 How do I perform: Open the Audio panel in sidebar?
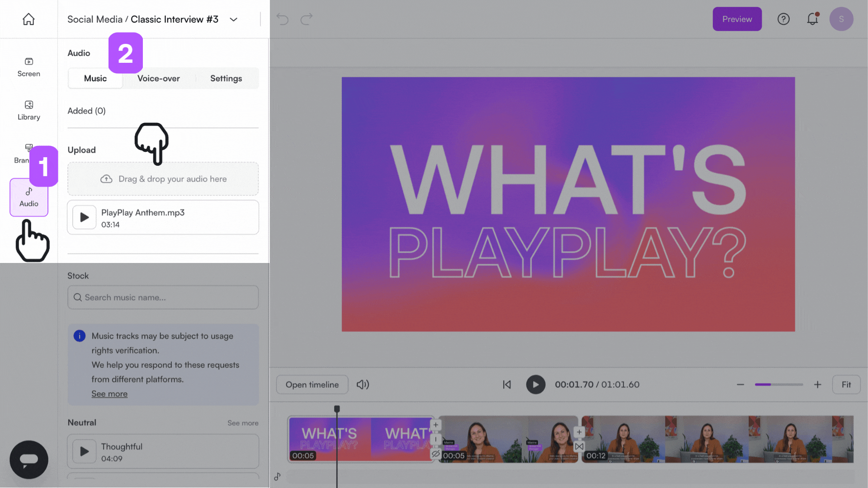click(x=29, y=197)
